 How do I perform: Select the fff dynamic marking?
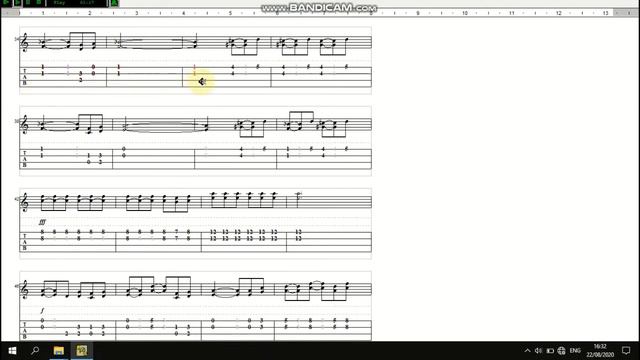42,222
